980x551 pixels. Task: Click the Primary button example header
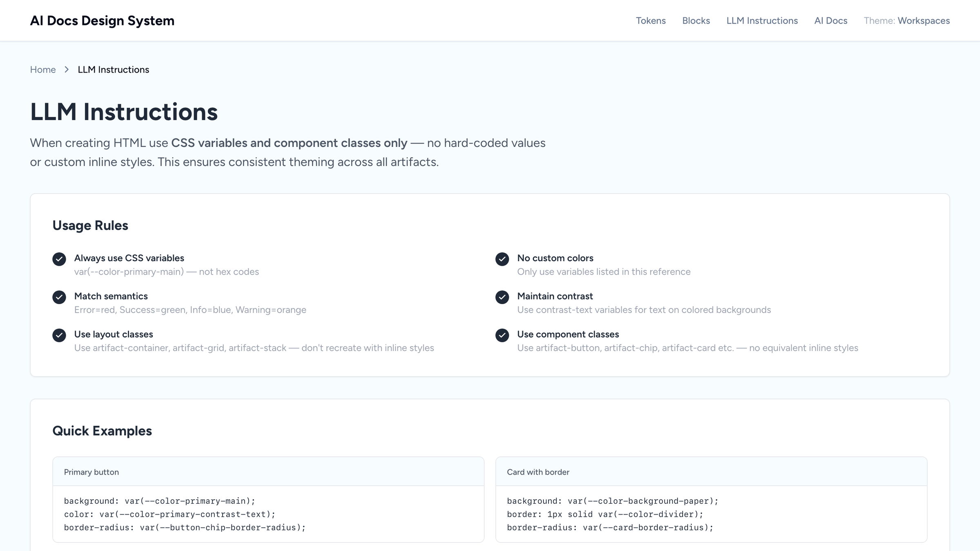(x=268, y=471)
